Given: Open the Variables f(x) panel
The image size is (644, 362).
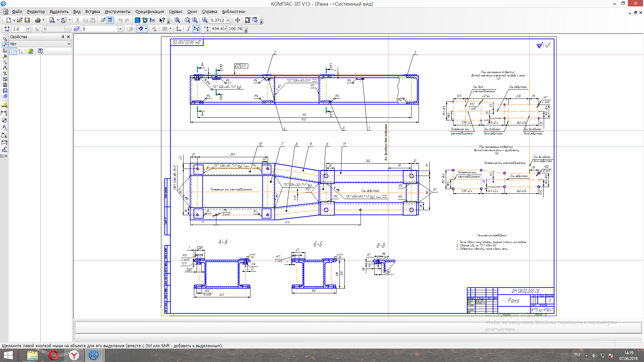Looking at the screenshot, I should point(152,20).
